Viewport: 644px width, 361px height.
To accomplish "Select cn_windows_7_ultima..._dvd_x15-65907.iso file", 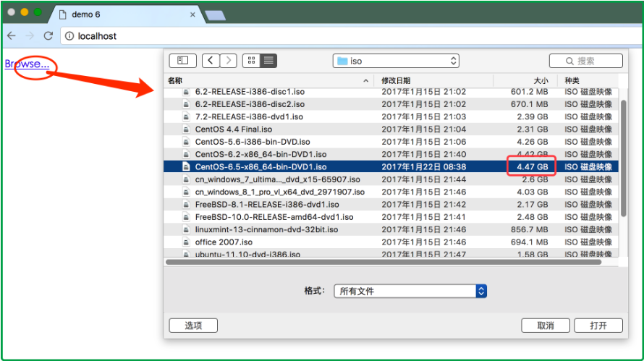I will coord(391,179).
